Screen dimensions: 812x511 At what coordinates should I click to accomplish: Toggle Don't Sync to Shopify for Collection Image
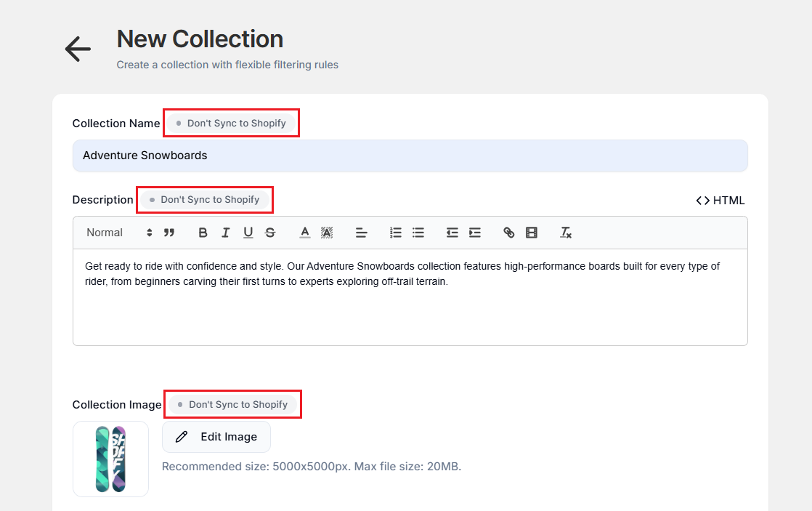point(232,404)
